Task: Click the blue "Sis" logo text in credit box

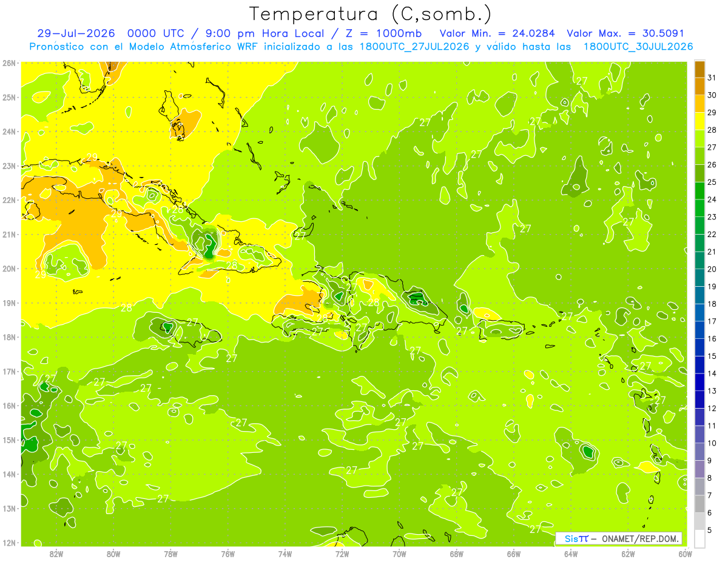Action: click(571, 538)
